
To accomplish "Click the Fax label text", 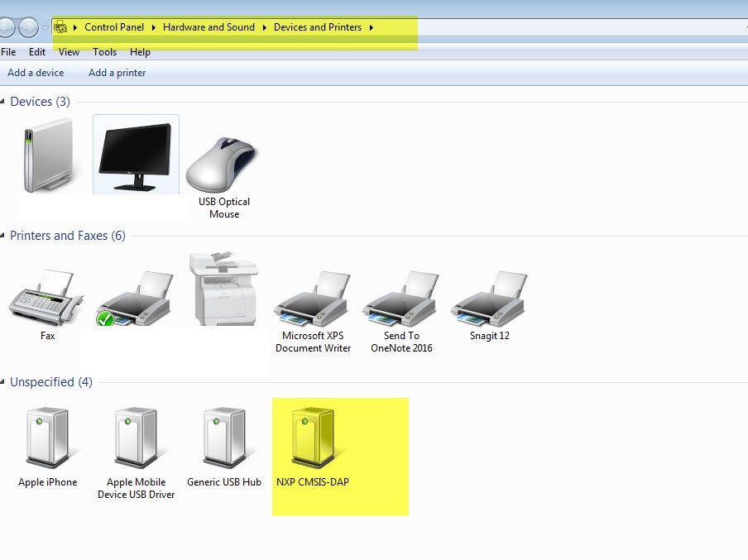I will click(x=47, y=336).
